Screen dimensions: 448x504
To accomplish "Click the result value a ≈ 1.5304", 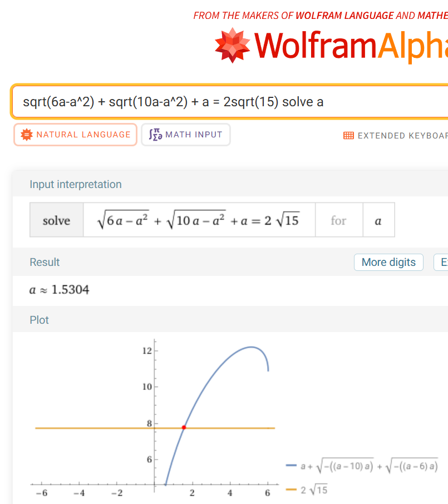I will point(59,290).
